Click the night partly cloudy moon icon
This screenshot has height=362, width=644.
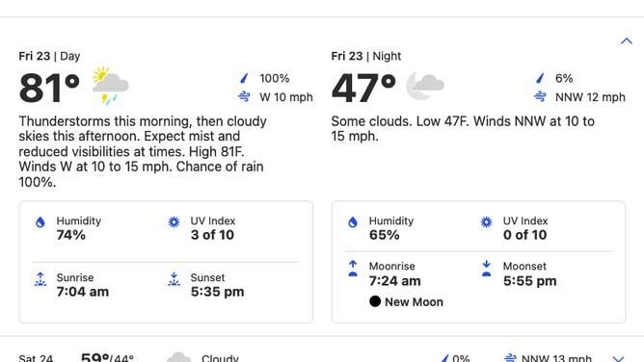pyautogui.click(x=425, y=86)
